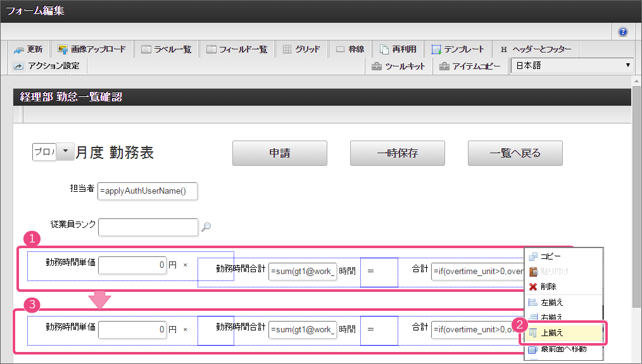Open the ツールキット toolkit panel
Image resolution: width=642 pixels, height=364 pixels.
(x=398, y=66)
